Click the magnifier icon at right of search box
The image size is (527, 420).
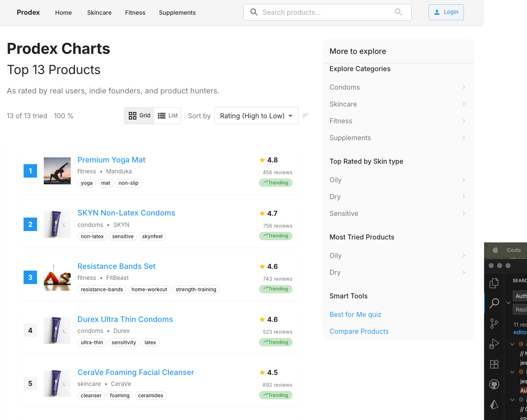[398, 12]
